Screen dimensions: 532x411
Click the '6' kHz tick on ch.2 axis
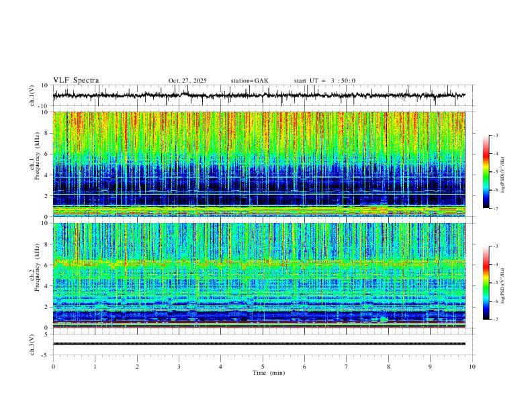click(x=46, y=265)
